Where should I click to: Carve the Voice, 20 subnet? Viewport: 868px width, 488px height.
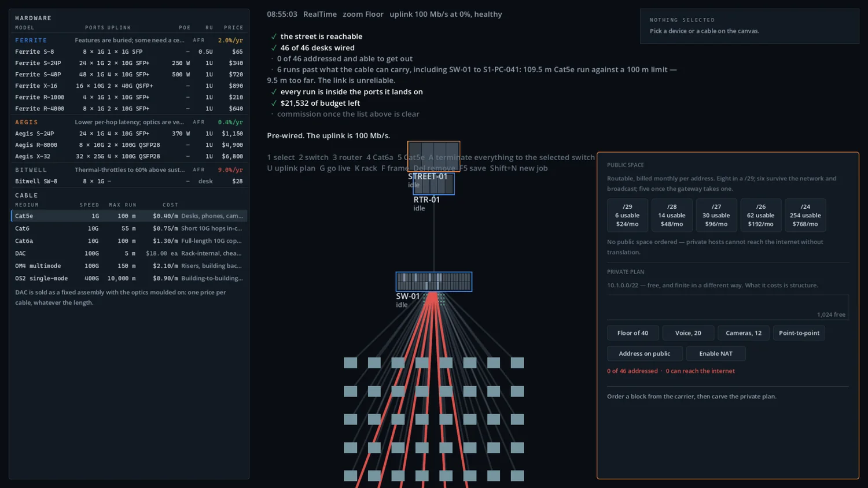pos(688,333)
